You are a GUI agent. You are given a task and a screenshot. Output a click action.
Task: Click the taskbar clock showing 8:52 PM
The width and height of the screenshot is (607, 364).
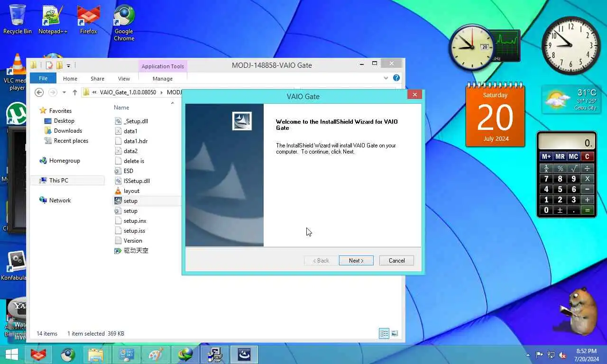pos(587,355)
